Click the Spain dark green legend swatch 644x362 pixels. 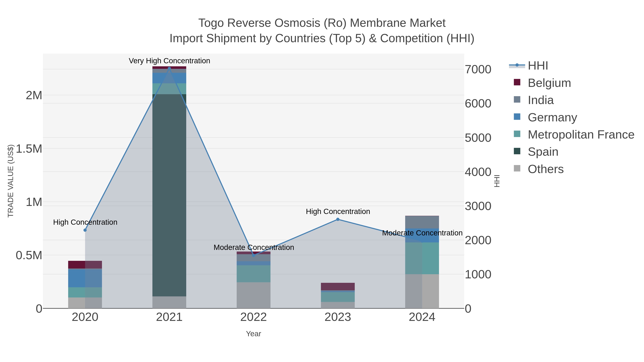(517, 151)
